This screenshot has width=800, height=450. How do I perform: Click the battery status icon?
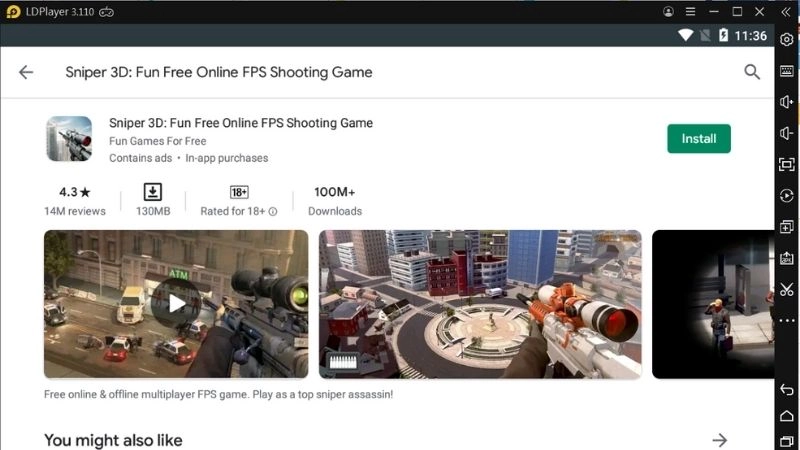pos(723,35)
